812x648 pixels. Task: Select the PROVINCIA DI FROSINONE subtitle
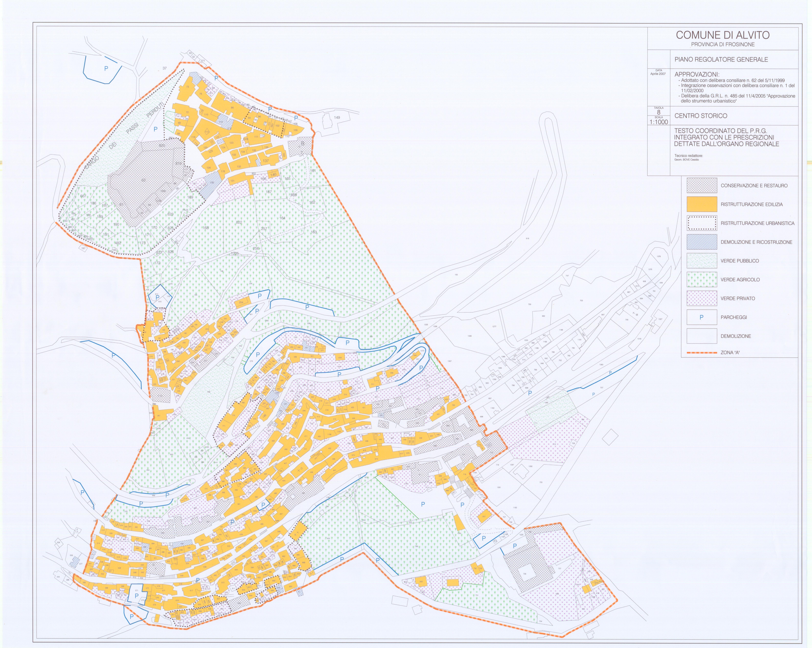[x=723, y=44]
